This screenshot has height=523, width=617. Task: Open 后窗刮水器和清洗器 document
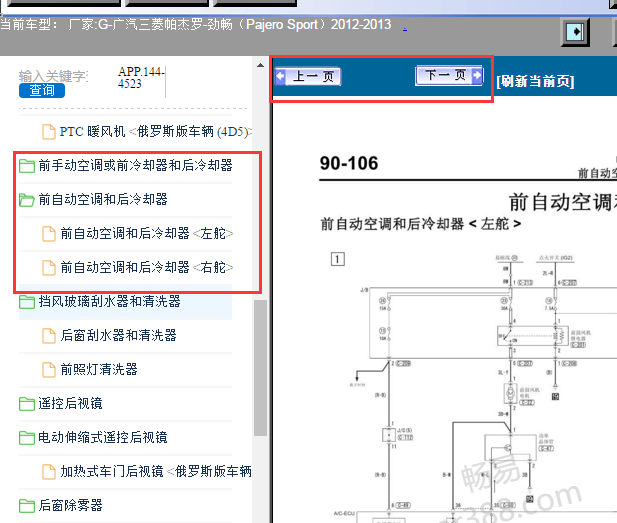pyautogui.click(x=118, y=335)
